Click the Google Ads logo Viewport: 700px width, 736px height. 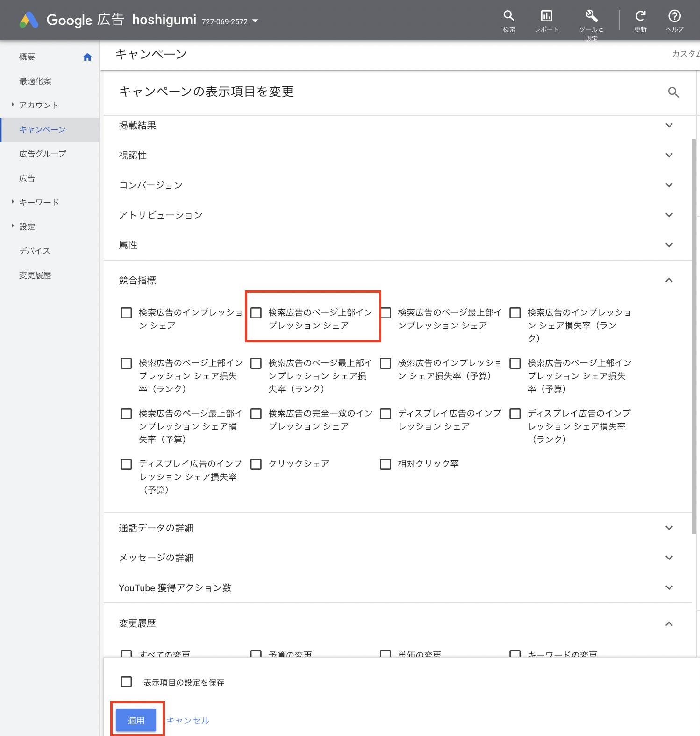(29, 20)
